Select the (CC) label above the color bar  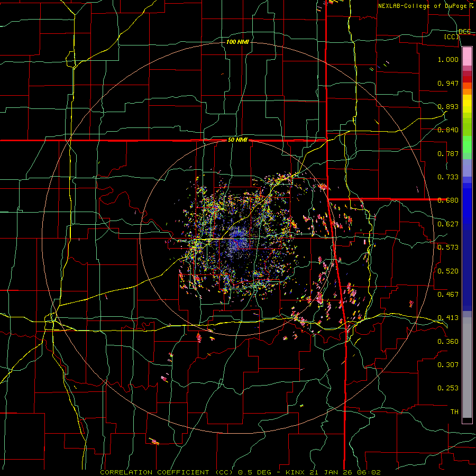[452, 36]
